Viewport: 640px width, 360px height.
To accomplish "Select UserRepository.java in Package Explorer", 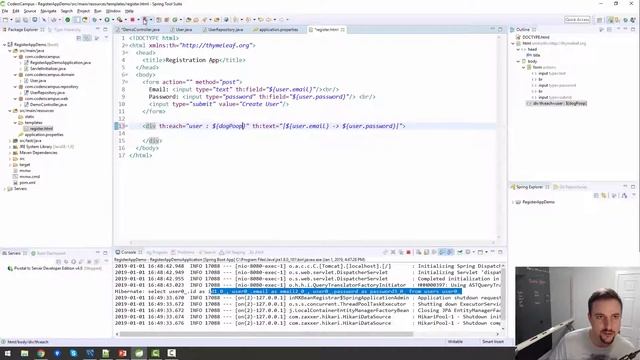I will pyautogui.click(x=44, y=93).
